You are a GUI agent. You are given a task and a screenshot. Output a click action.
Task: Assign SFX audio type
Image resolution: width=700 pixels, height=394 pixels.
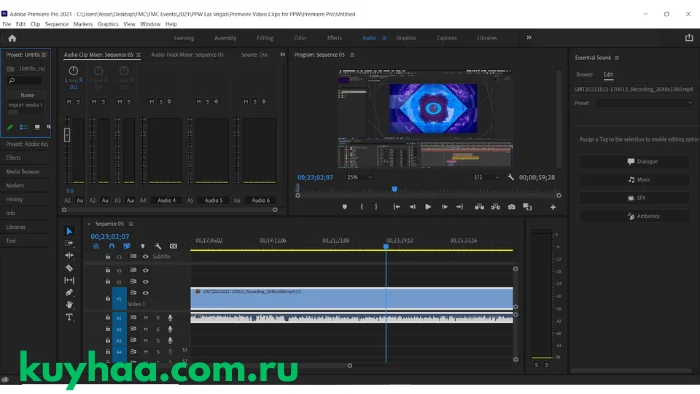pyautogui.click(x=634, y=198)
